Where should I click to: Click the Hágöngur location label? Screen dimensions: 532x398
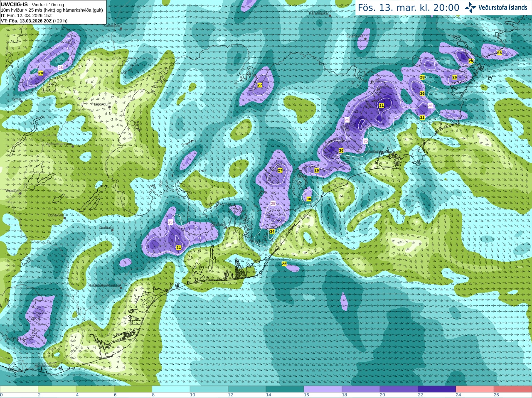pos(101,104)
